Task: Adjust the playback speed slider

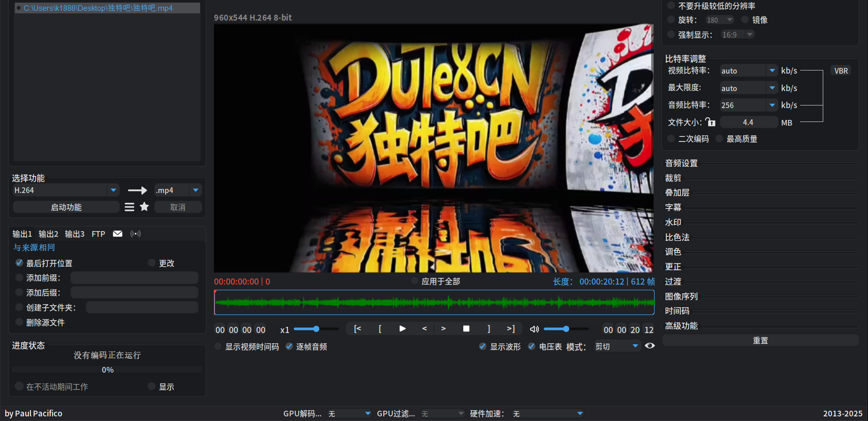Action: click(x=316, y=329)
